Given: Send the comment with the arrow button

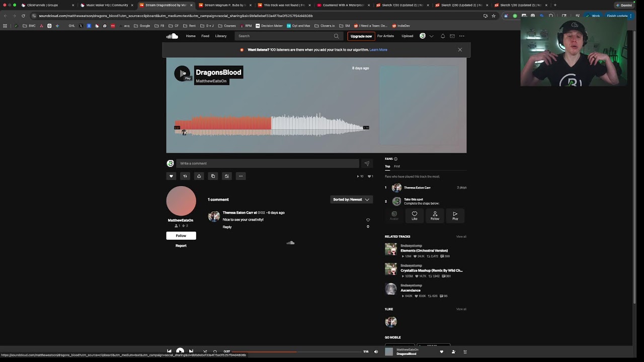Looking at the screenshot, I should (x=367, y=163).
